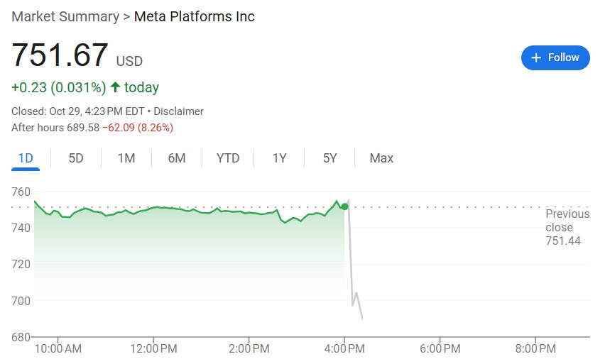The width and height of the screenshot is (605, 364).
Task: Click the Previous close 751.44 label
Action: pyautogui.click(x=567, y=227)
